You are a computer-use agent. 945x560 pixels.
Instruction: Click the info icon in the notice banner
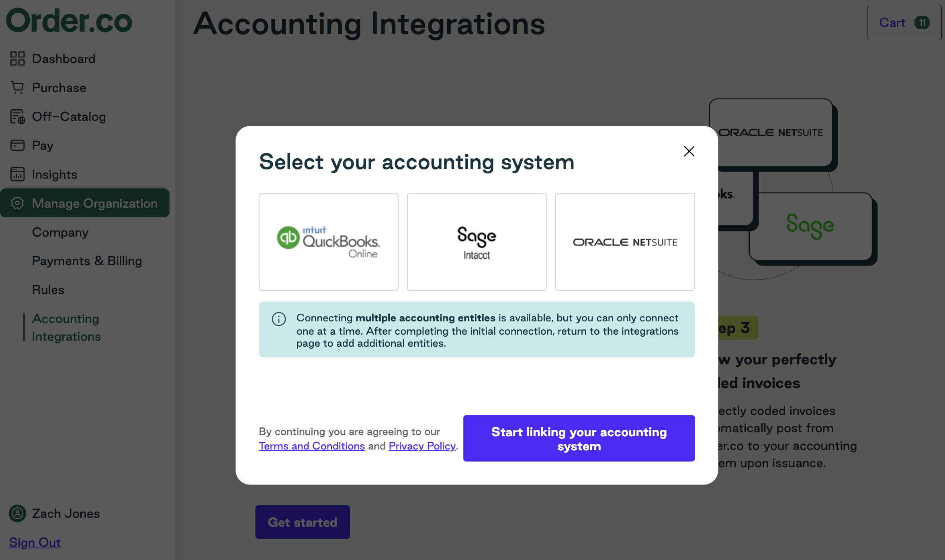tap(279, 319)
